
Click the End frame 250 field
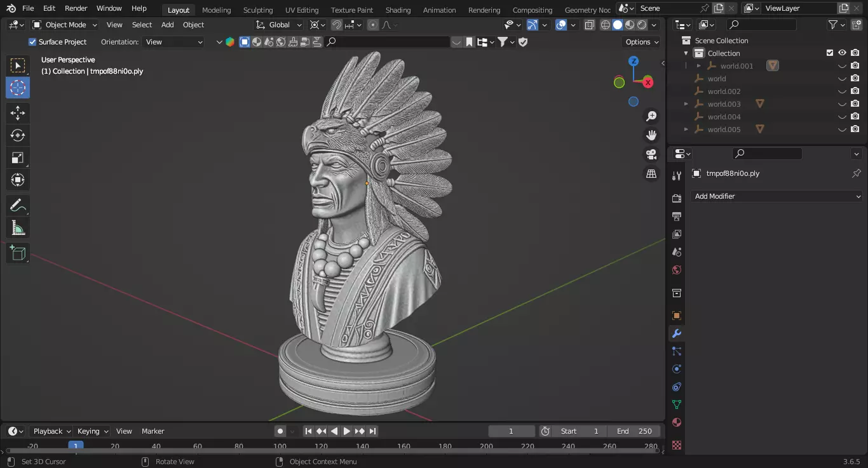(634, 431)
